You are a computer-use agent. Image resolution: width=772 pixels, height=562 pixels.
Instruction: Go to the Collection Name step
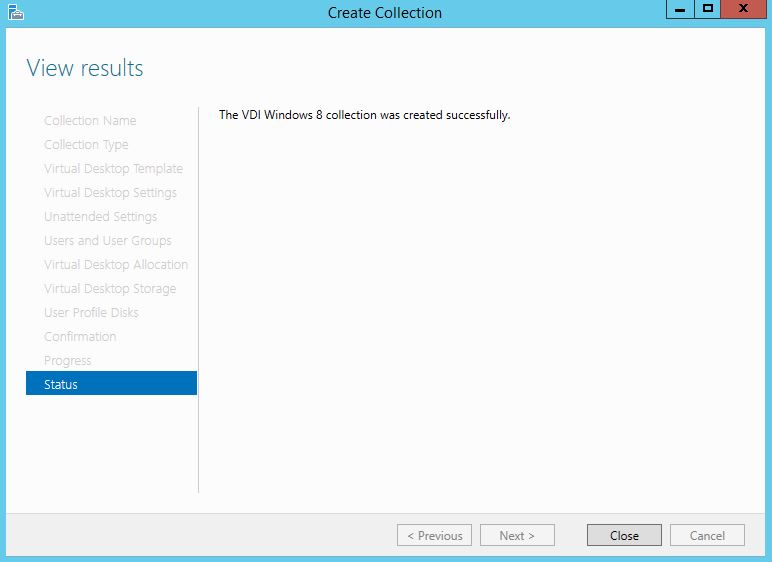click(90, 120)
